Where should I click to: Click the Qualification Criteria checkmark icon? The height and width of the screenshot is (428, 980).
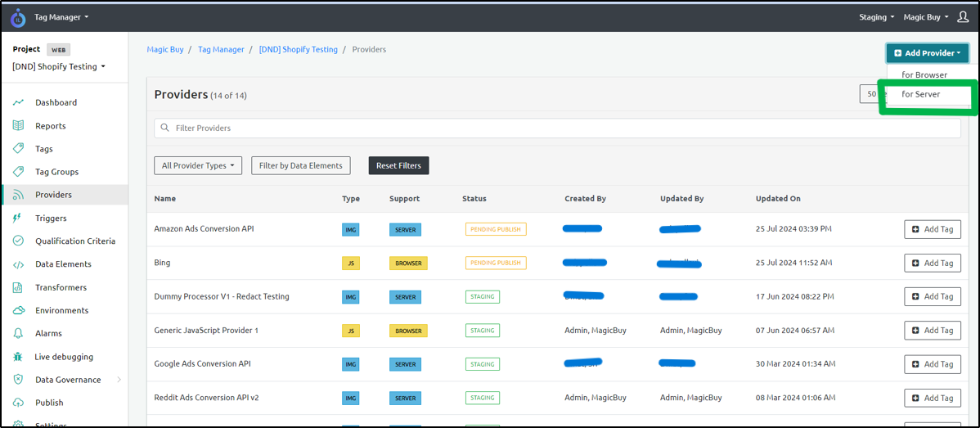coord(18,241)
